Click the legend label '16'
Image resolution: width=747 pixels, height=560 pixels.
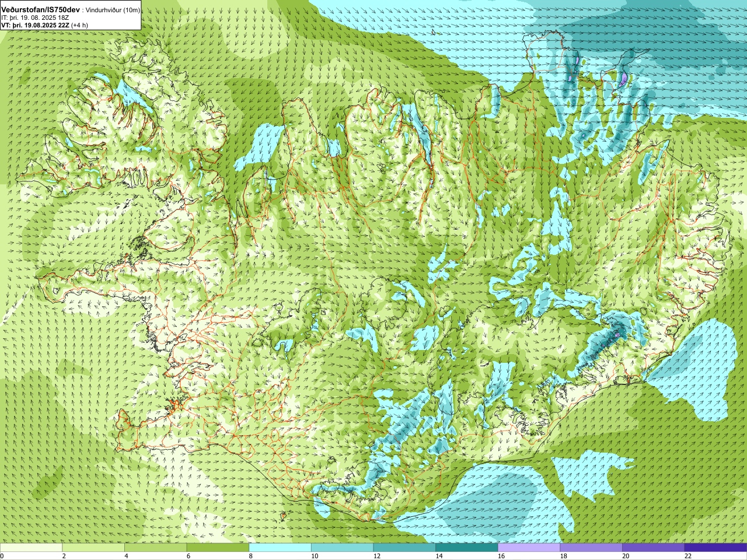pyautogui.click(x=501, y=556)
